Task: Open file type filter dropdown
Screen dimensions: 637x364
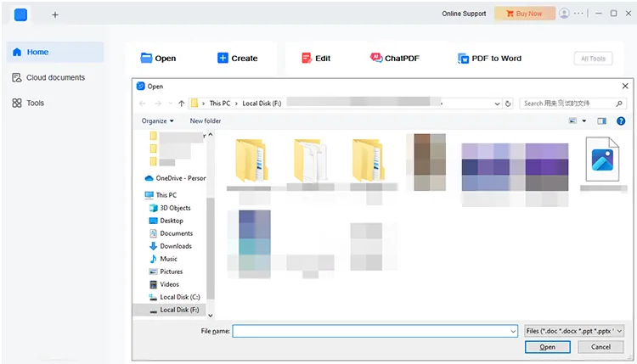Action: pyautogui.click(x=574, y=331)
